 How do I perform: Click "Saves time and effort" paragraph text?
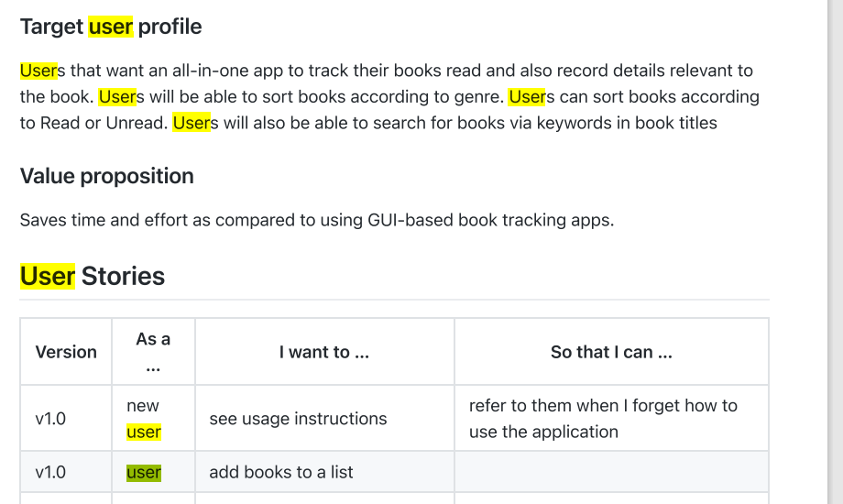point(317,220)
